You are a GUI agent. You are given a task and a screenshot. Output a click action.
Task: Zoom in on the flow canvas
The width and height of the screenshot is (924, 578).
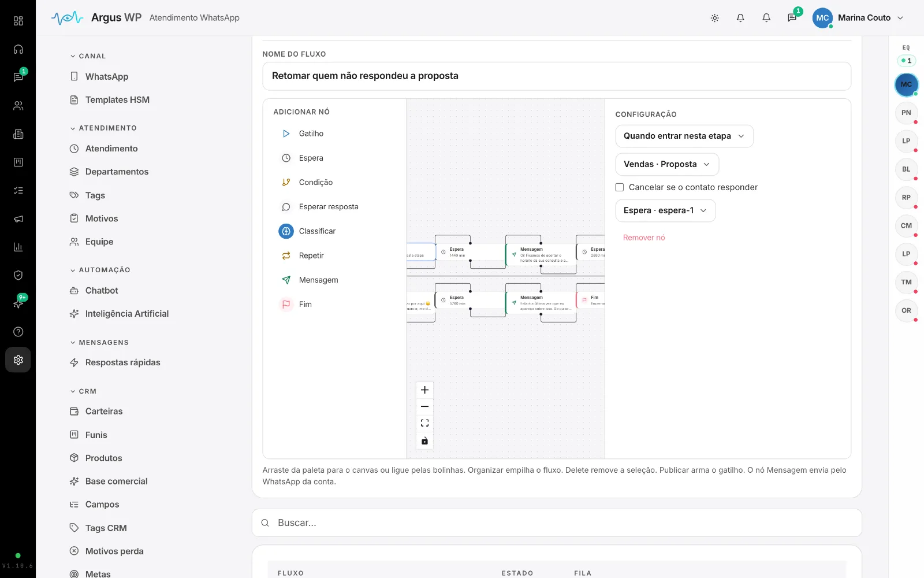click(x=424, y=390)
